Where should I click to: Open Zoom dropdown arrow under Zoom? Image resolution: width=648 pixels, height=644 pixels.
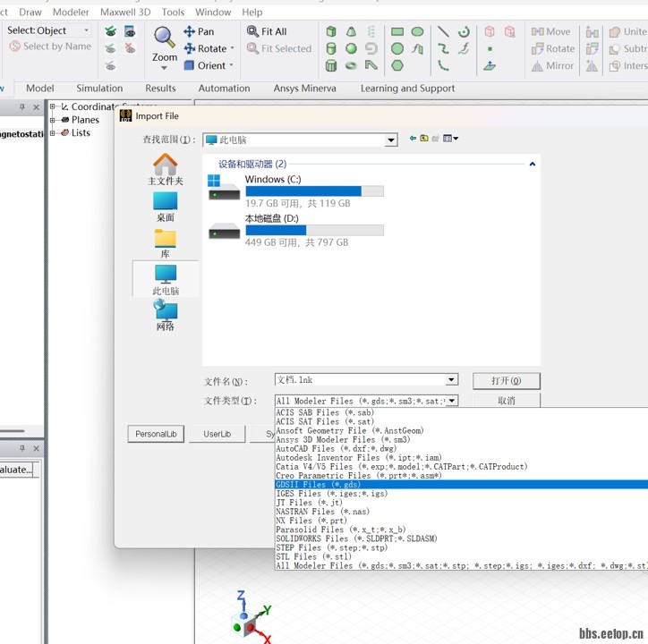[x=164, y=67]
